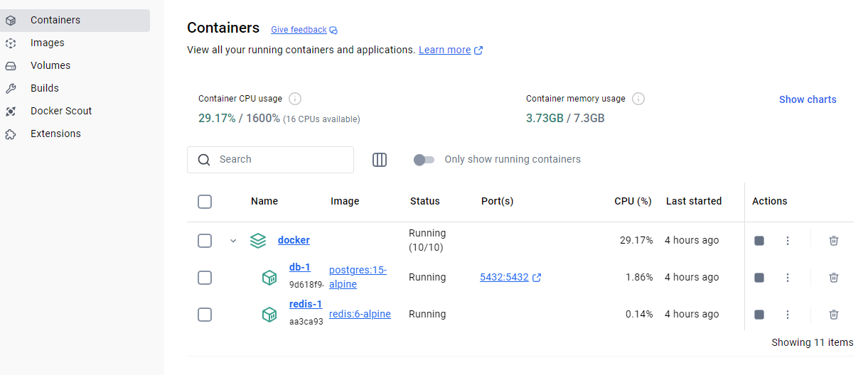868x375 pixels.
Task: Click the Container memory usage info icon
Action: pos(638,99)
